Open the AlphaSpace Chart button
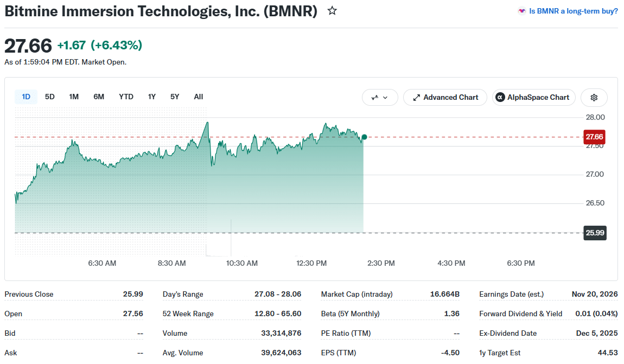This screenshot has width=624, height=364. point(534,98)
